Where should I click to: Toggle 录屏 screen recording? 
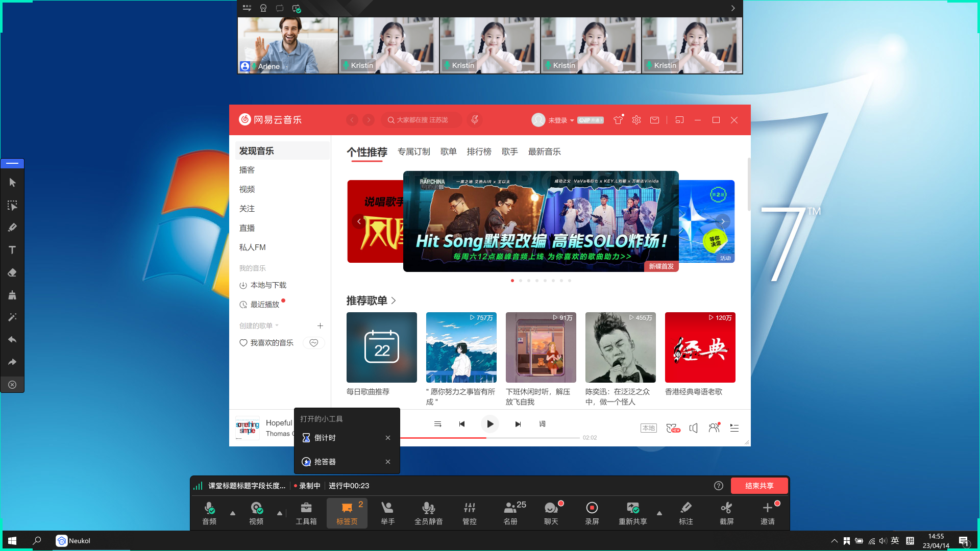(x=592, y=513)
